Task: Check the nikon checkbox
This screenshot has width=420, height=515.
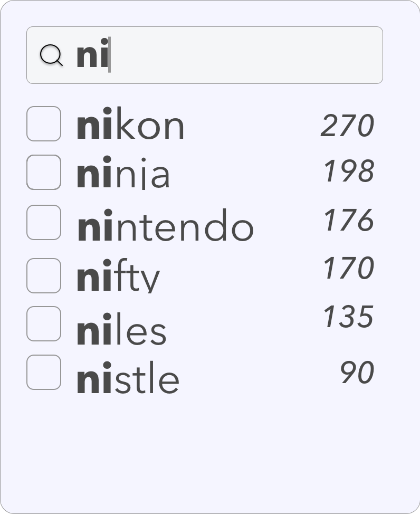Action: point(44,124)
